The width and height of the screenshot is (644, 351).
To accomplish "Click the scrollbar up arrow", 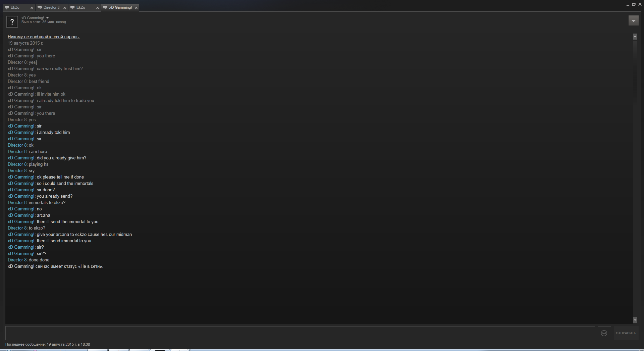I will [635, 36].
